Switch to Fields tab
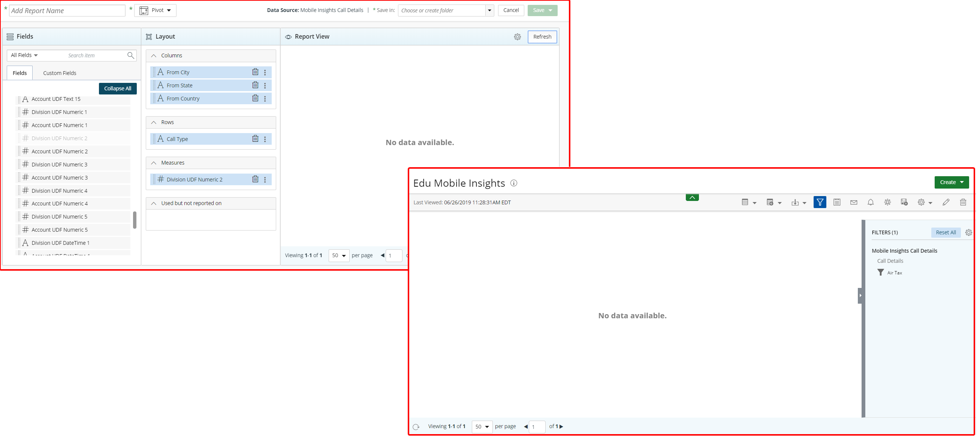The width and height of the screenshot is (980, 439). [x=20, y=73]
